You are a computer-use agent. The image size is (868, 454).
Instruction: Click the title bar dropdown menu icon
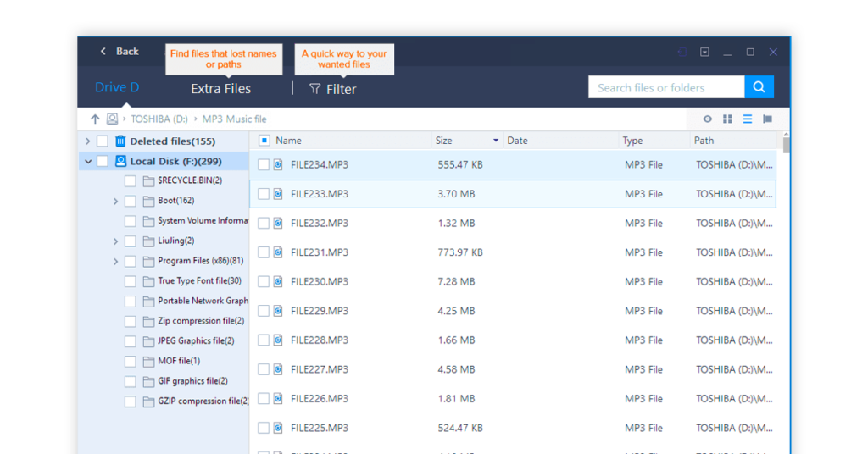click(704, 52)
